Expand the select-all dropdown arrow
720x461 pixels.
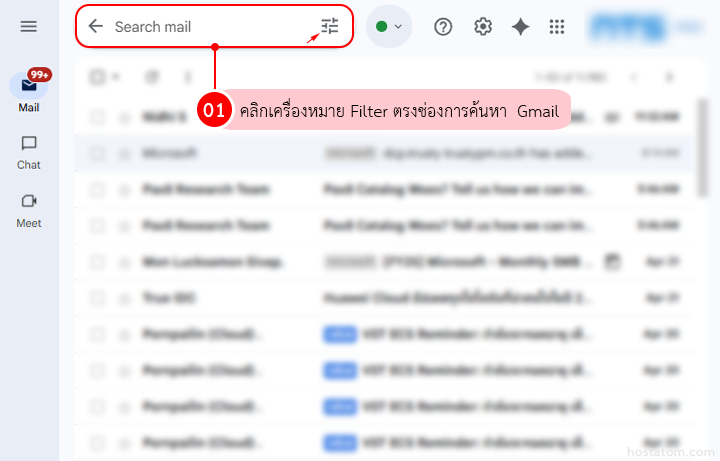(x=116, y=77)
